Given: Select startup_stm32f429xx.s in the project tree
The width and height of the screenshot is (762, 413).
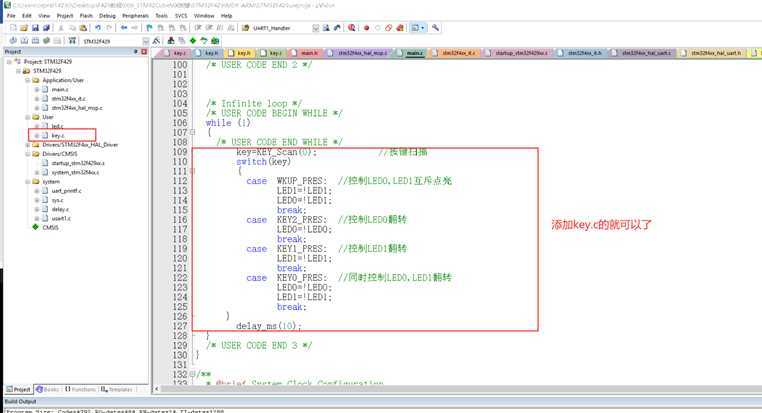Looking at the screenshot, I should [78, 163].
